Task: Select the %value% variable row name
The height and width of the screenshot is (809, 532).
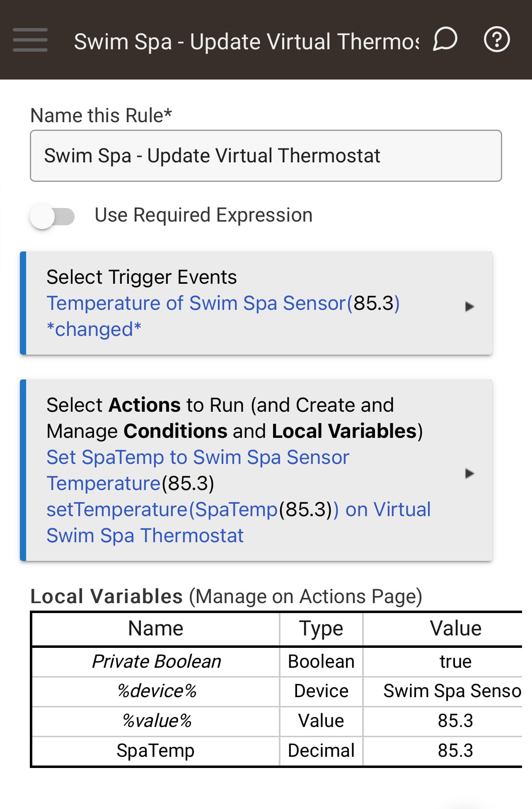Action: pyautogui.click(x=156, y=721)
